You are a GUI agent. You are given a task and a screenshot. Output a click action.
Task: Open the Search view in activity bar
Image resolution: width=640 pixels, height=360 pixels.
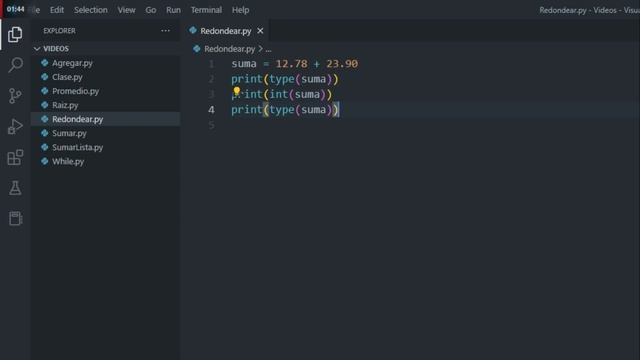click(x=15, y=64)
